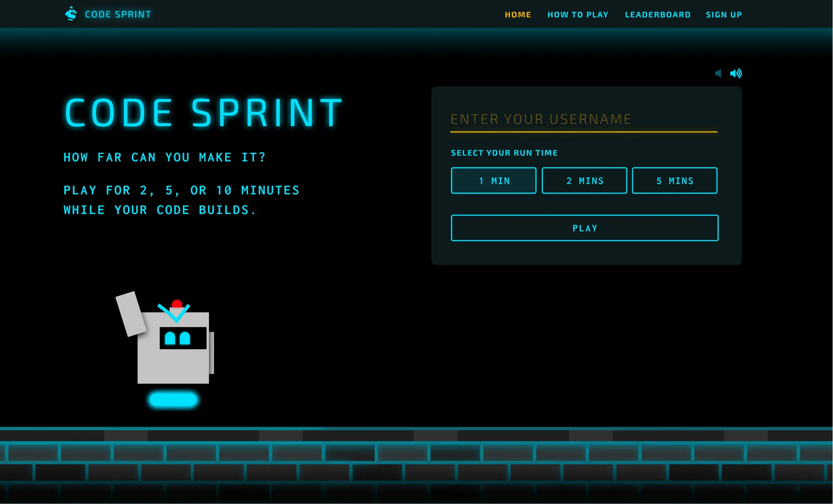
Task: Enable sound with the speaker-on icon
Action: 736,73
